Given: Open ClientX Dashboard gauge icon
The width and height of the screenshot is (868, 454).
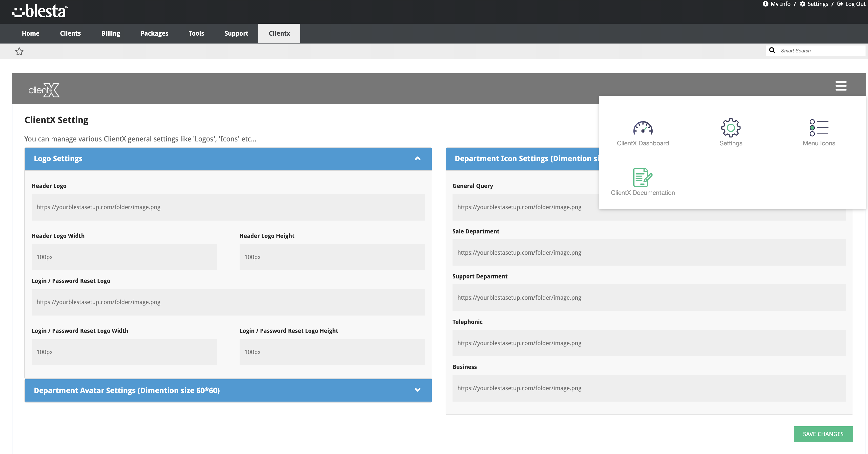Looking at the screenshot, I should 642,128.
